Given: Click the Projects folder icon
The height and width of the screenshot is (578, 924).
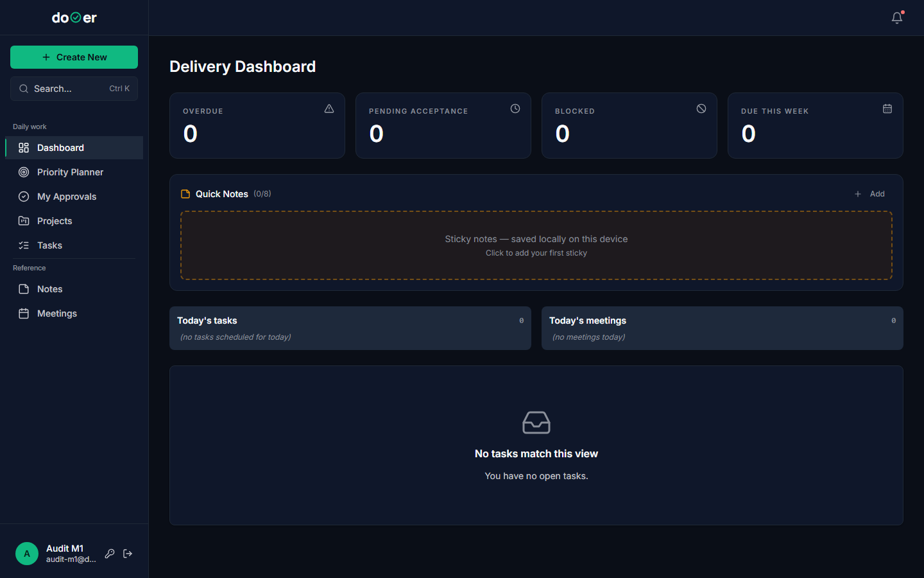Looking at the screenshot, I should click(24, 221).
